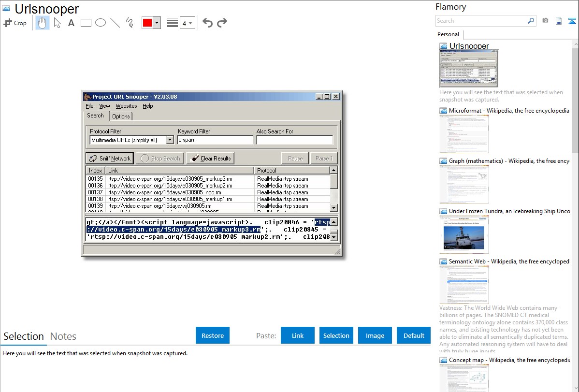Select the rectangle drawing tool
579x392 pixels.
(86, 23)
